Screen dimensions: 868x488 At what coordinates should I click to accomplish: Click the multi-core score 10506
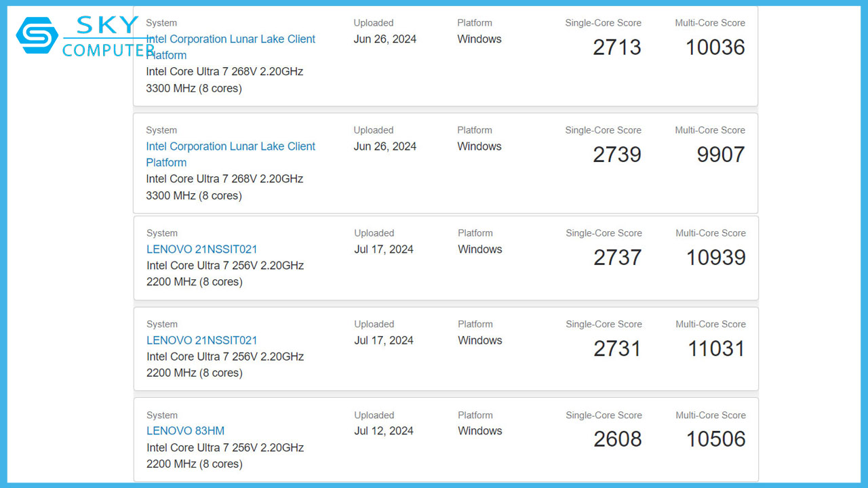[x=715, y=439]
